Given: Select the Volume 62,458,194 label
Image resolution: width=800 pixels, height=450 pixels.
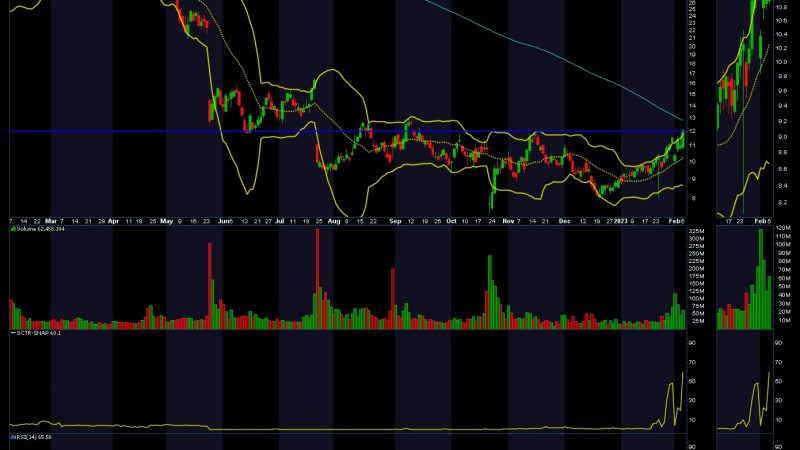Looking at the screenshot, I should pos(44,230).
